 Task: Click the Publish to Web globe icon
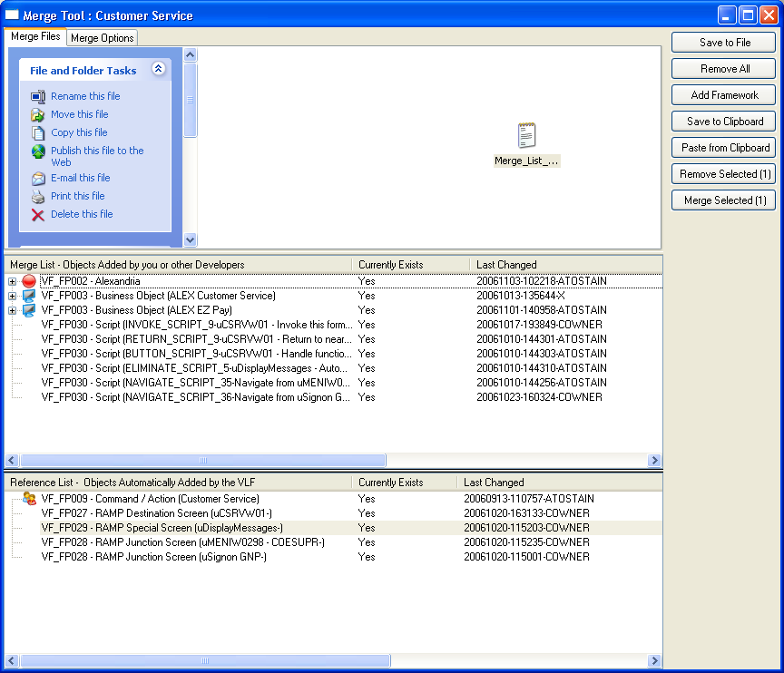(x=38, y=151)
